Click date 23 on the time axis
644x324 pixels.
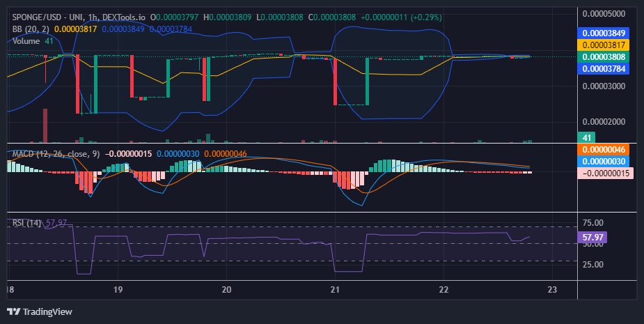pyautogui.click(x=552, y=289)
